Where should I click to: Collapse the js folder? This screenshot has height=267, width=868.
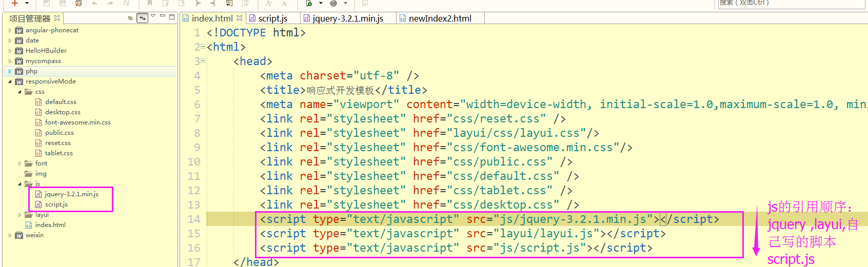coord(19,184)
